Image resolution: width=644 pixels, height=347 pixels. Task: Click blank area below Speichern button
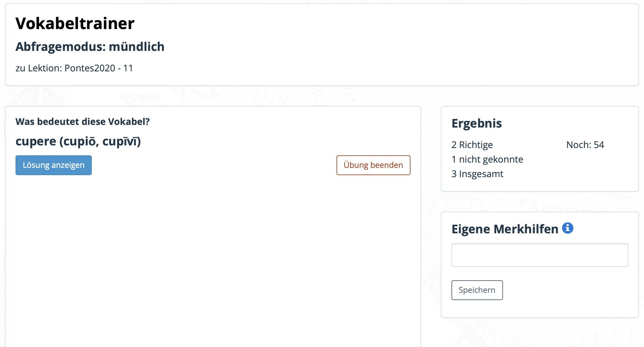coord(540,309)
